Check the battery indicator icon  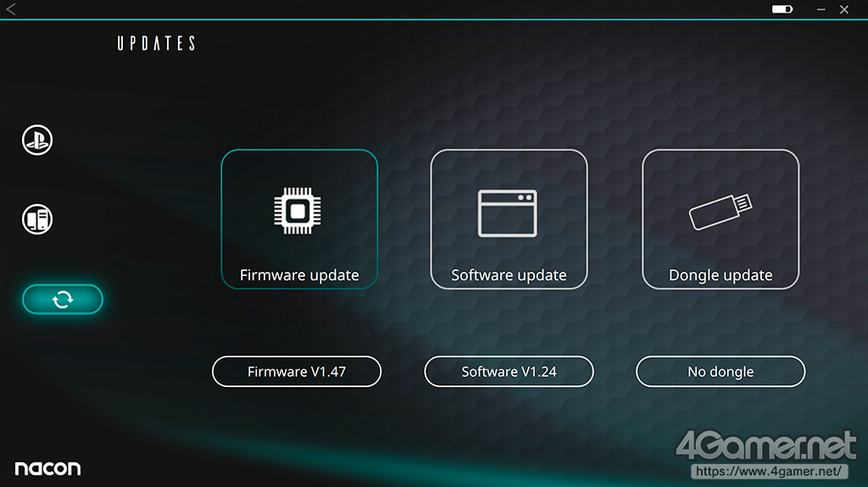pos(782,9)
